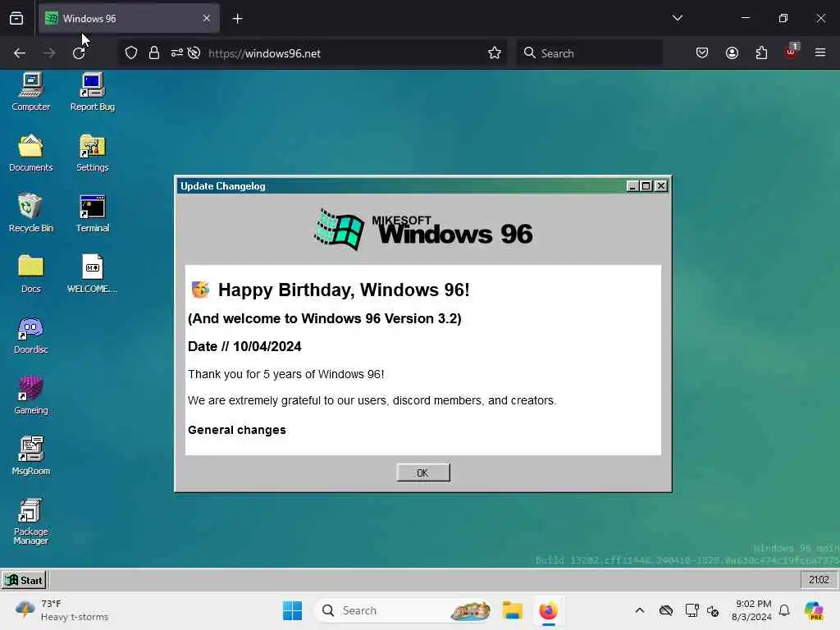Open the Firefox account icon

click(732, 53)
